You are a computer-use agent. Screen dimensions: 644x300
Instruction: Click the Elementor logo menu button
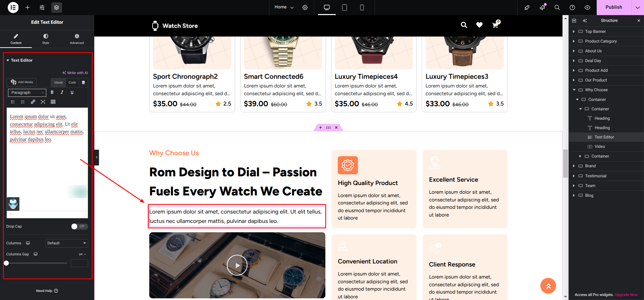(x=13, y=7)
